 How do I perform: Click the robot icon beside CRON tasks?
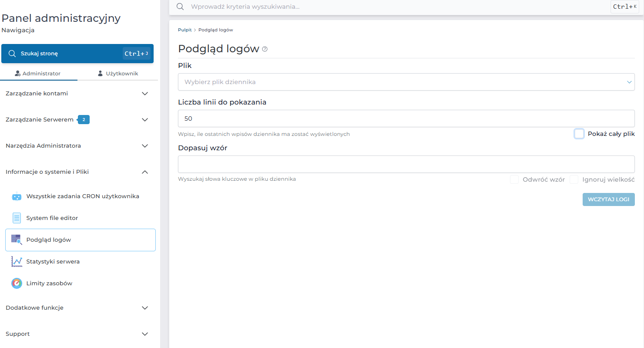(x=17, y=196)
